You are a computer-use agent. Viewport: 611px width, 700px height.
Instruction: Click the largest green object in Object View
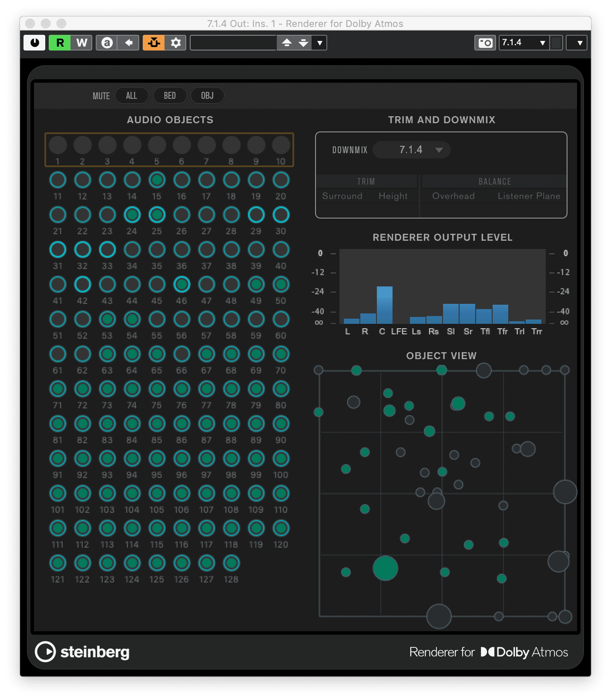[385, 568]
